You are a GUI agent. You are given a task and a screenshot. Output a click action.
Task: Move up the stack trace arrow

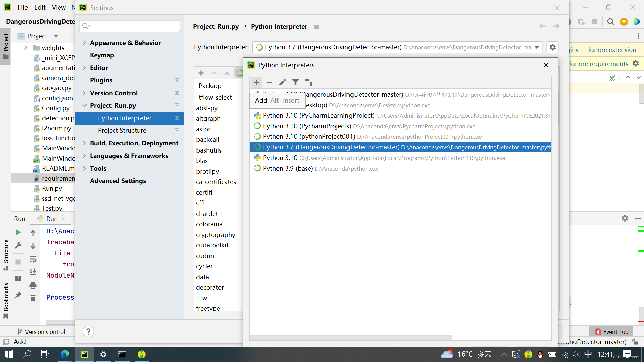33,233
